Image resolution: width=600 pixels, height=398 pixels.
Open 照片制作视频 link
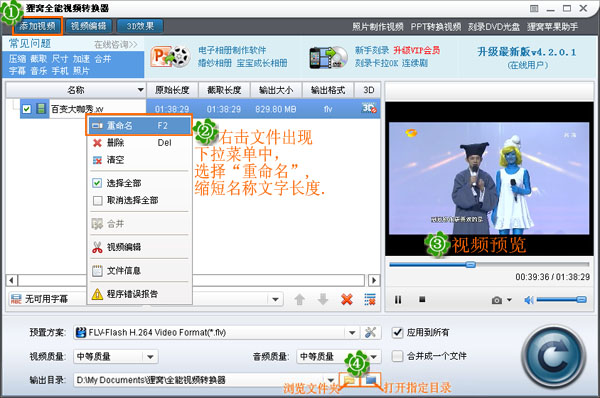pos(378,27)
